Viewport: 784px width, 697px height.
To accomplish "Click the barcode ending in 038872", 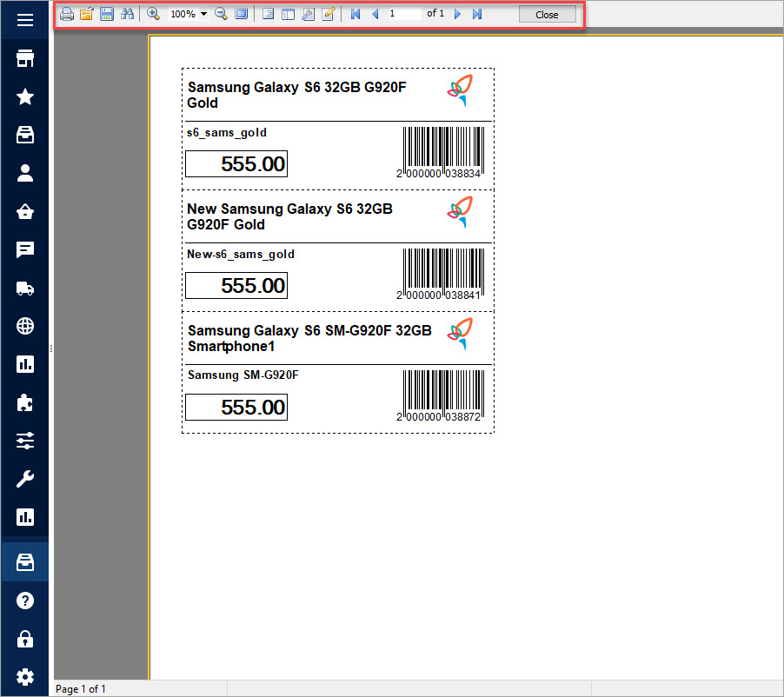I will click(x=440, y=395).
